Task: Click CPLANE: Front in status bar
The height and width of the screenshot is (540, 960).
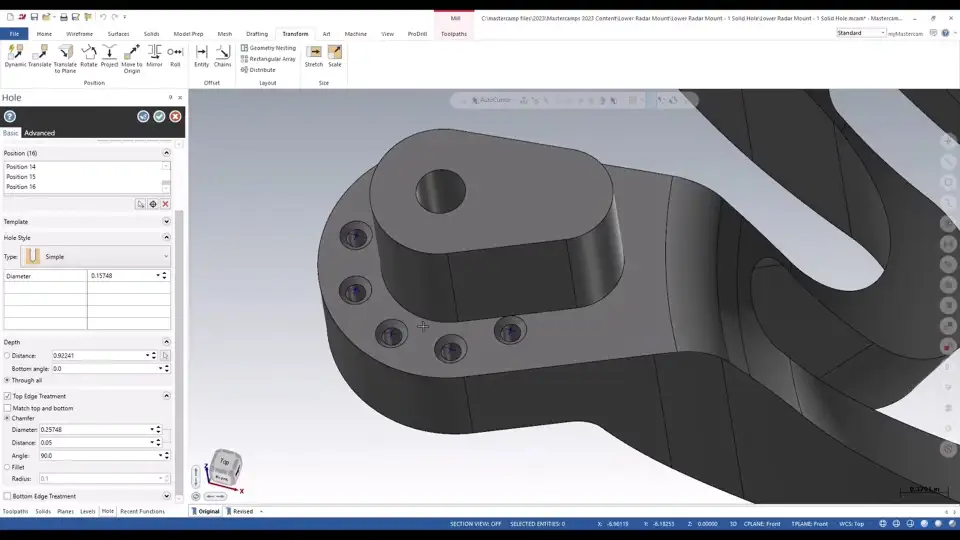Action: coord(762,524)
